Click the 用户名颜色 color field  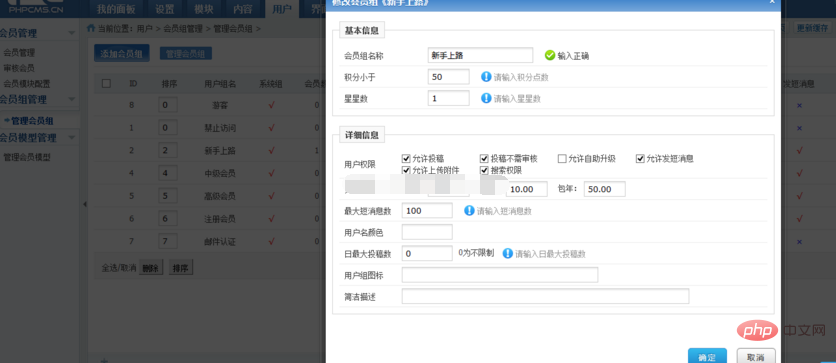(x=427, y=232)
